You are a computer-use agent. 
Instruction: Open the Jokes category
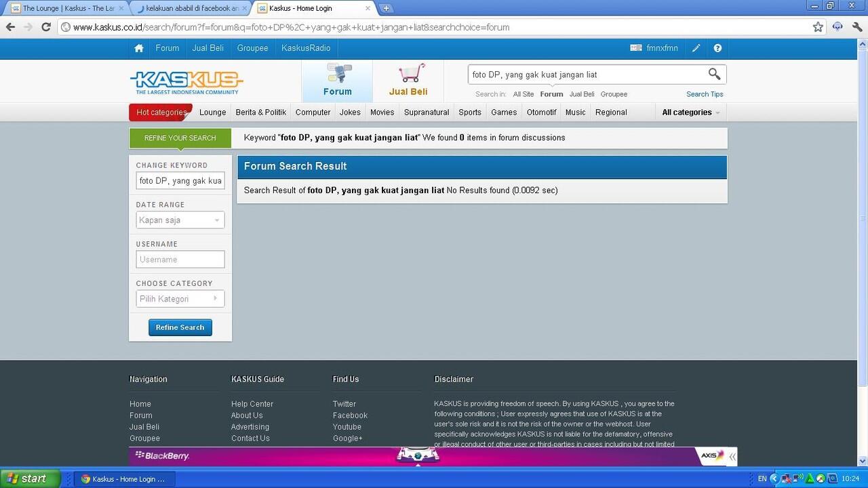(x=351, y=113)
